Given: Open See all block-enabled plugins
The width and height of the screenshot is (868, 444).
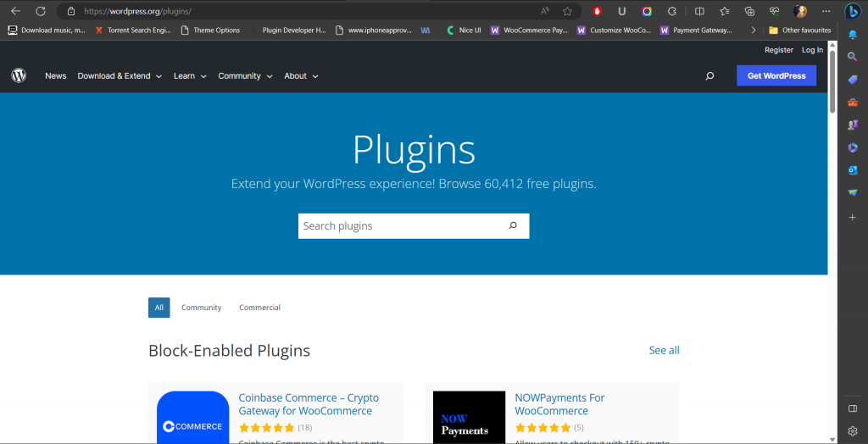Looking at the screenshot, I should click(665, 350).
